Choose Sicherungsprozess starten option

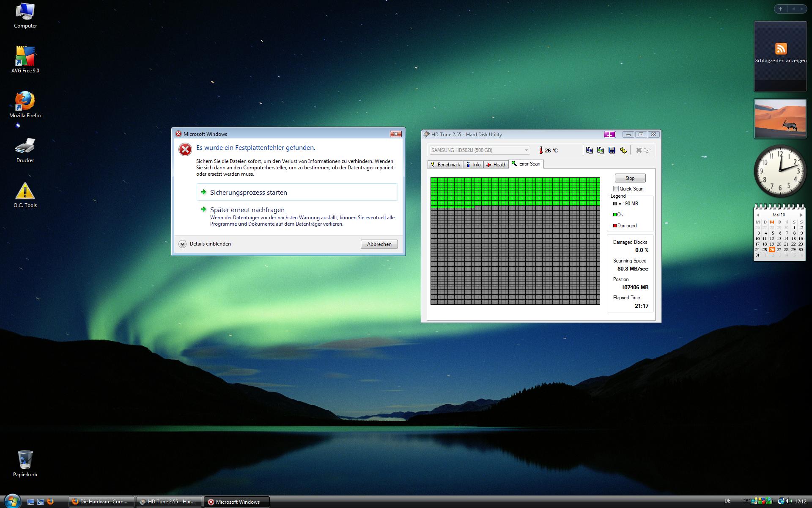tap(249, 193)
